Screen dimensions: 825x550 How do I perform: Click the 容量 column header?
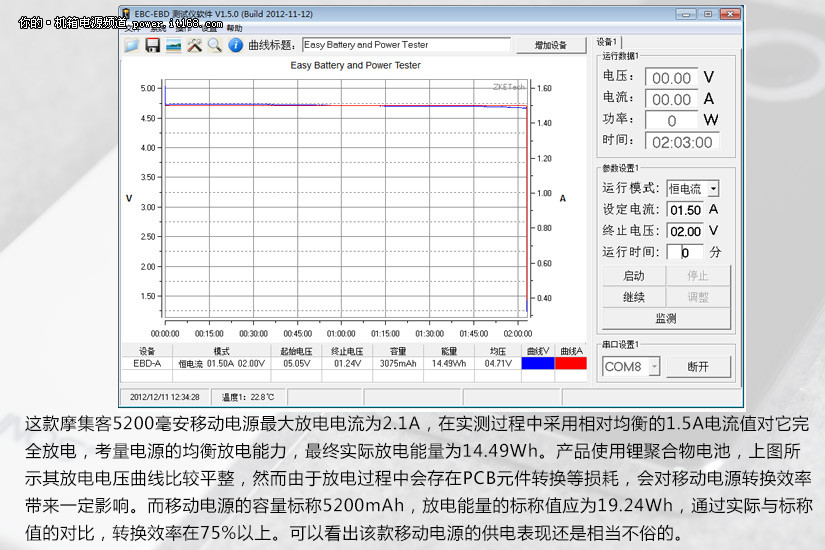pyautogui.click(x=398, y=351)
